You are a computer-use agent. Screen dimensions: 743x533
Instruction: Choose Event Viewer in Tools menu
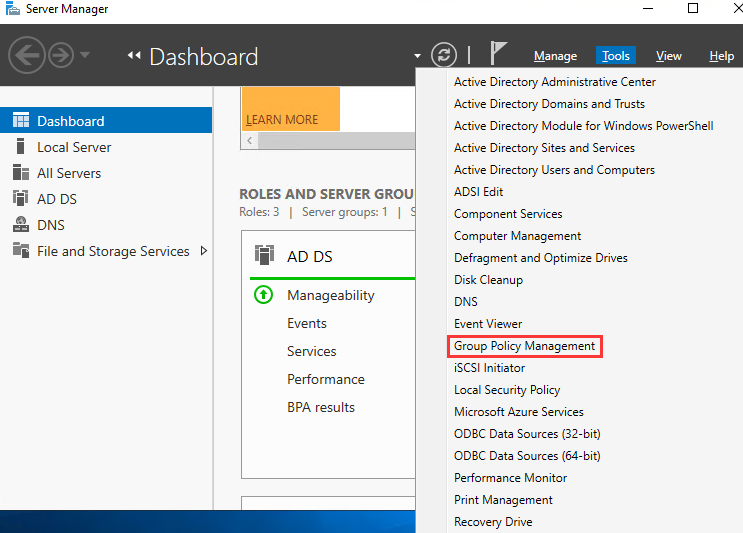[x=488, y=324]
